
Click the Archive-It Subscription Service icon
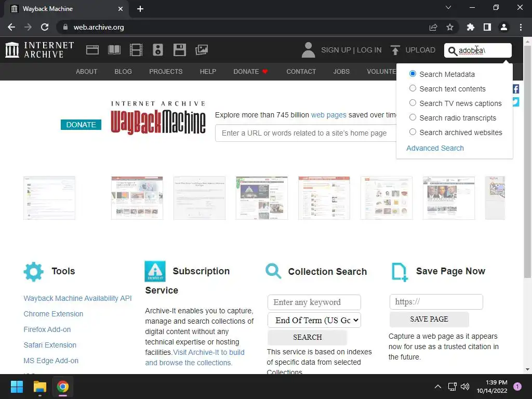(x=155, y=271)
